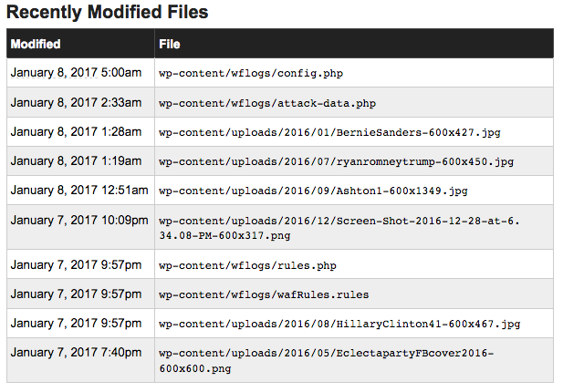Open the ryanromneytrump-600x450.jpg entry

(x=336, y=161)
